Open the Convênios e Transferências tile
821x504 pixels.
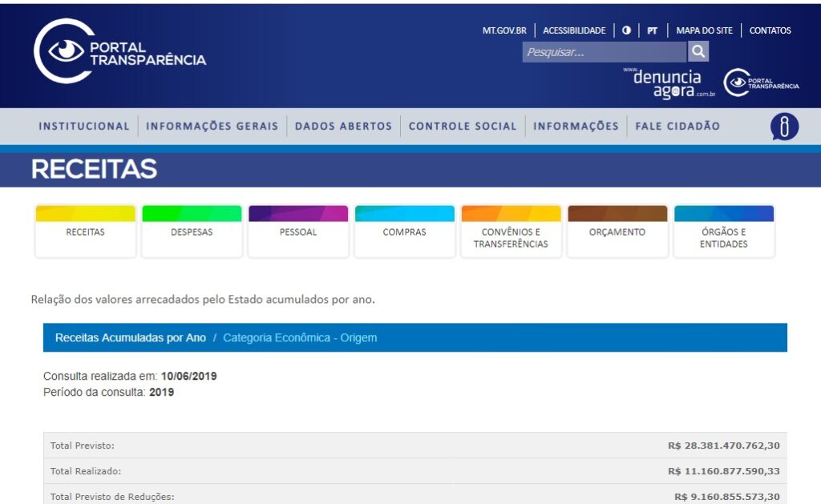click(x=511, y=237)
